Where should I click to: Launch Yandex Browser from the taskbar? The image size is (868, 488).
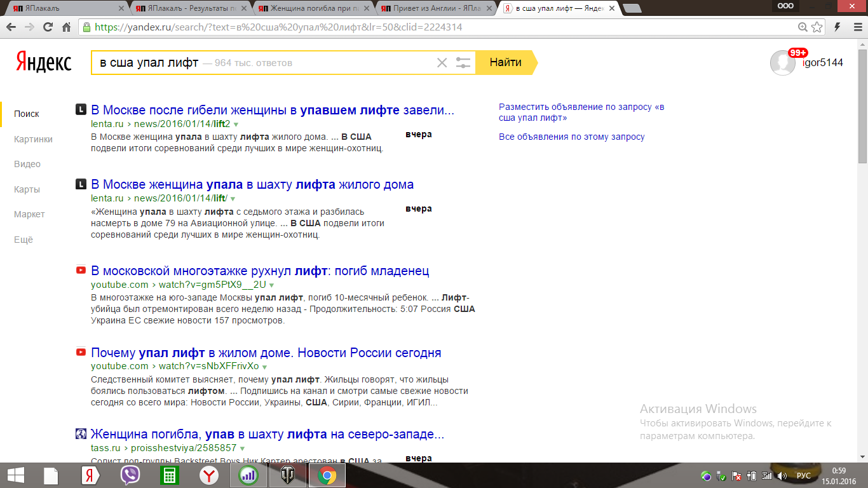click(90, 475)
